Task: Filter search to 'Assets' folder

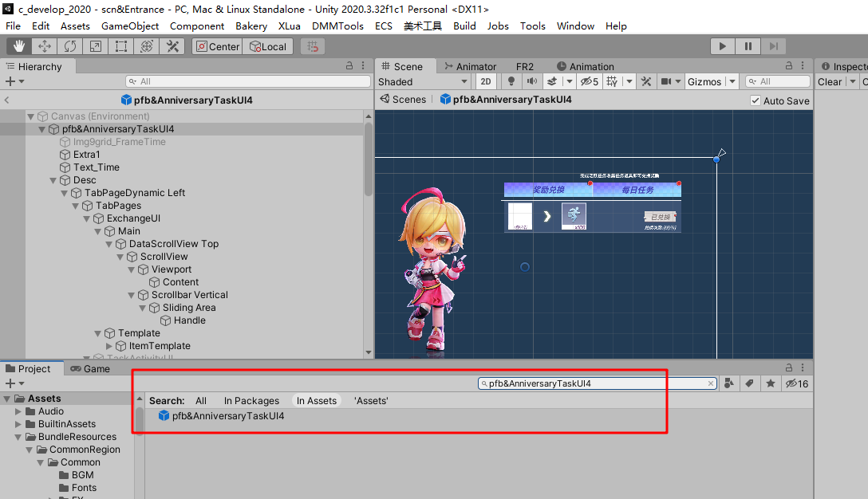Action: click(x=371, y=401)
